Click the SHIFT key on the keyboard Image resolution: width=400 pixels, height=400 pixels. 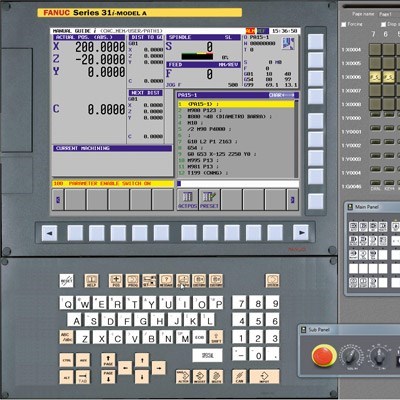click(216, 337)
